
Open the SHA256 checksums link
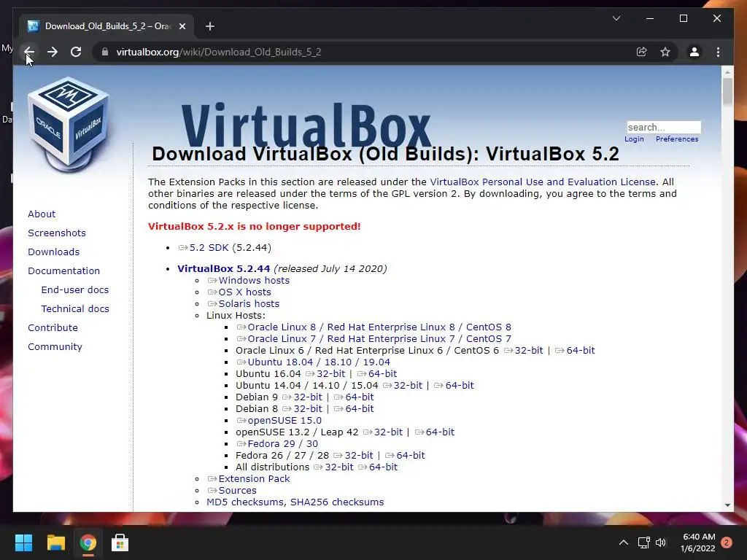[337, 502]
